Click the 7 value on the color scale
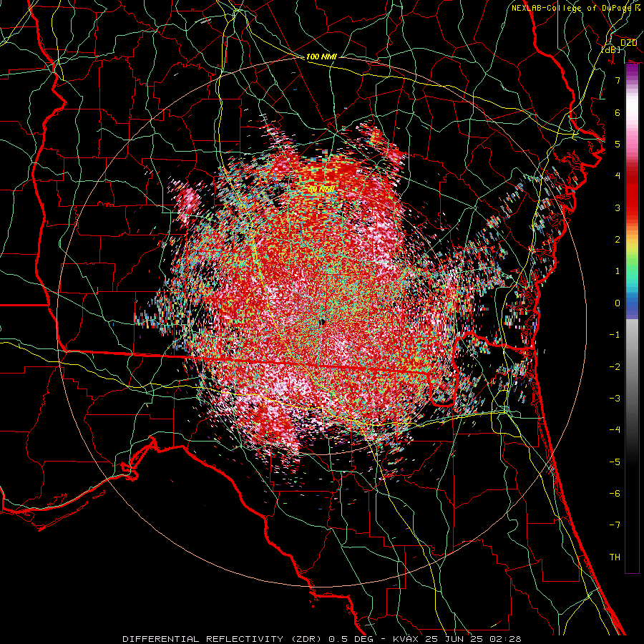Image resolution: width=644 pixels, height=644 pixels. [x=618, y=80]
